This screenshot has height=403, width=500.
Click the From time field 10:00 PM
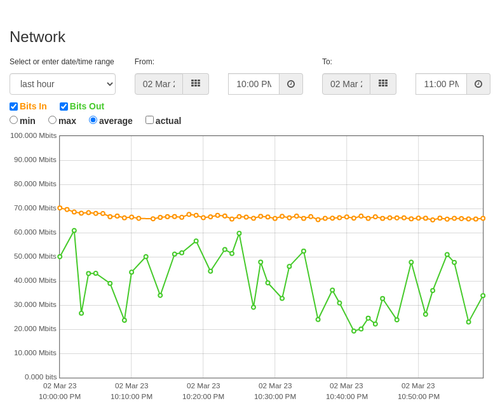pyautogui.click(x=254, y=84)
